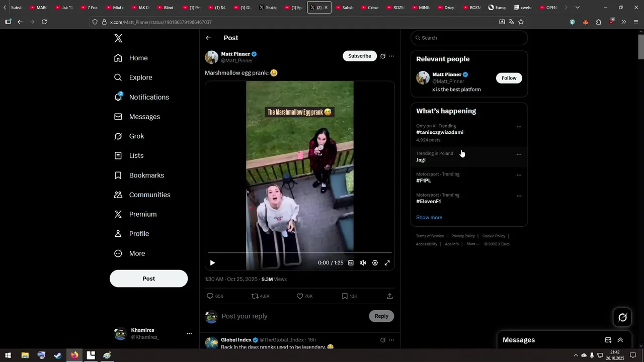Click Show more under What's happening
The image size is (644, 362).
click(x=429, y=218)
